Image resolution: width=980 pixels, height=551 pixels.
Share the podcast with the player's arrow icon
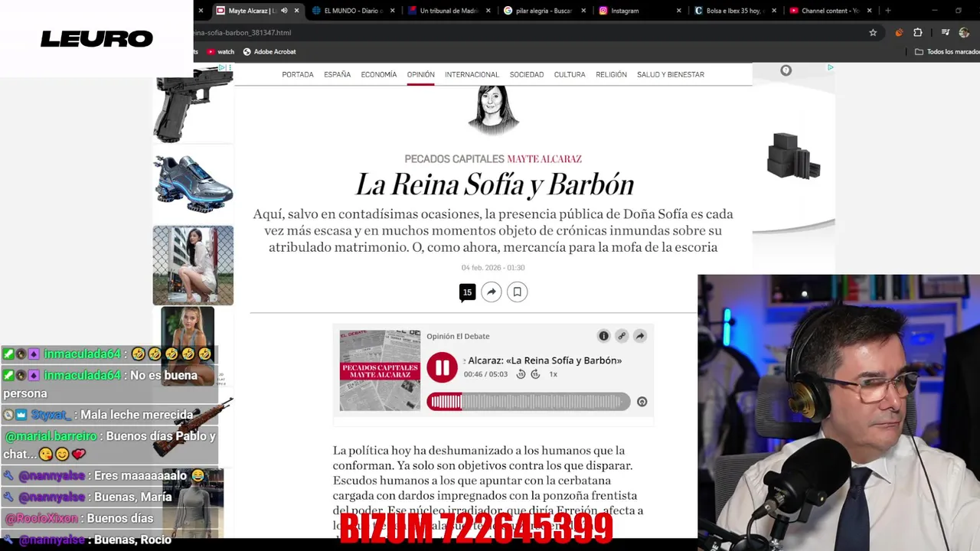(x=640, y=336)
